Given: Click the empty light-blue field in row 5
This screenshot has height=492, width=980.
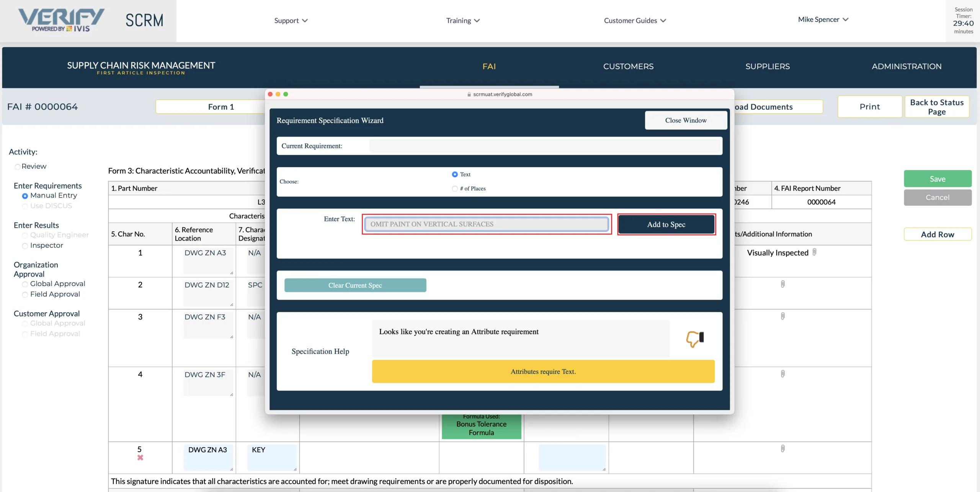Looking at the screenshot, I should [572, 458].
